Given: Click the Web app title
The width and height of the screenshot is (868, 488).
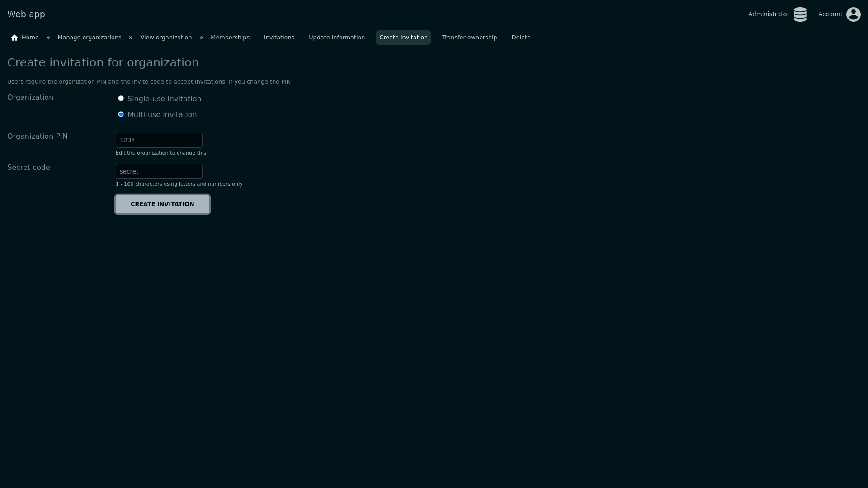Looking at the screenshot, I should (x=26, y=14).
